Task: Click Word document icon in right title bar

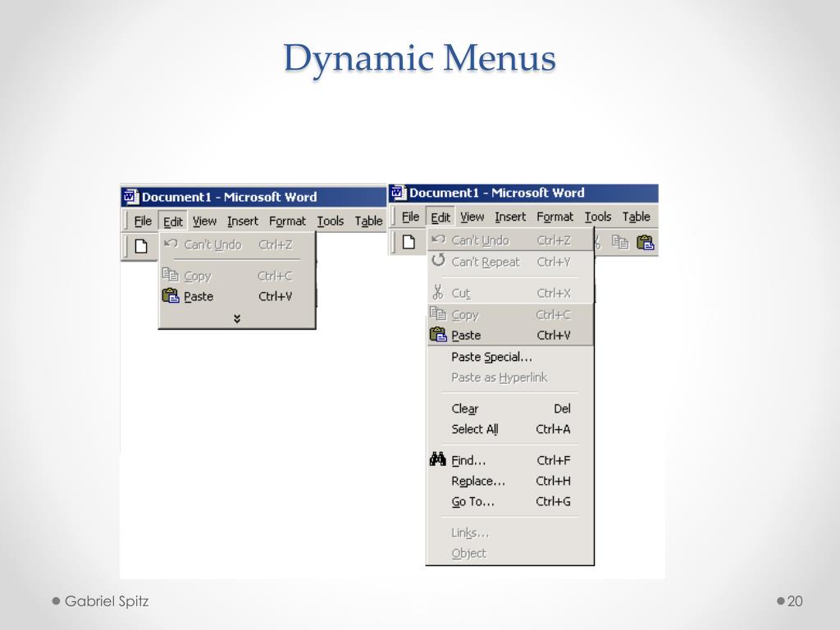Action: tap(399, 192)
